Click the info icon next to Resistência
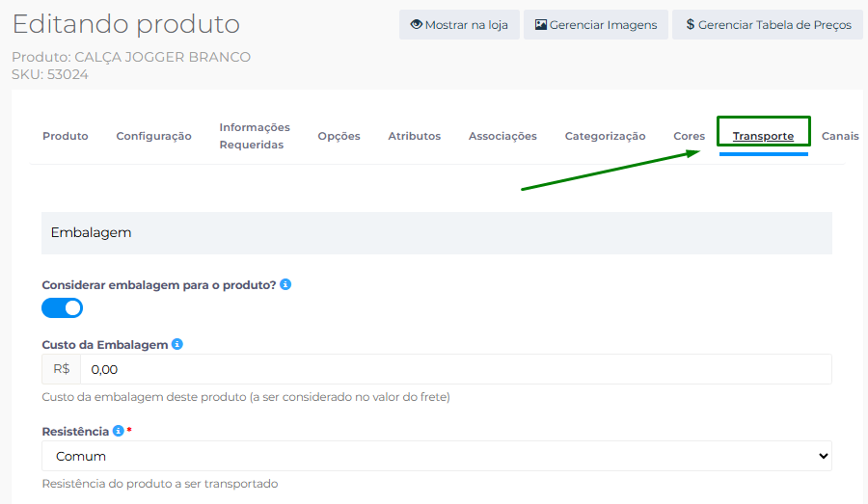The height and width of the screenshot is (504, 868). pyautogui.click(x=118, y=431)
